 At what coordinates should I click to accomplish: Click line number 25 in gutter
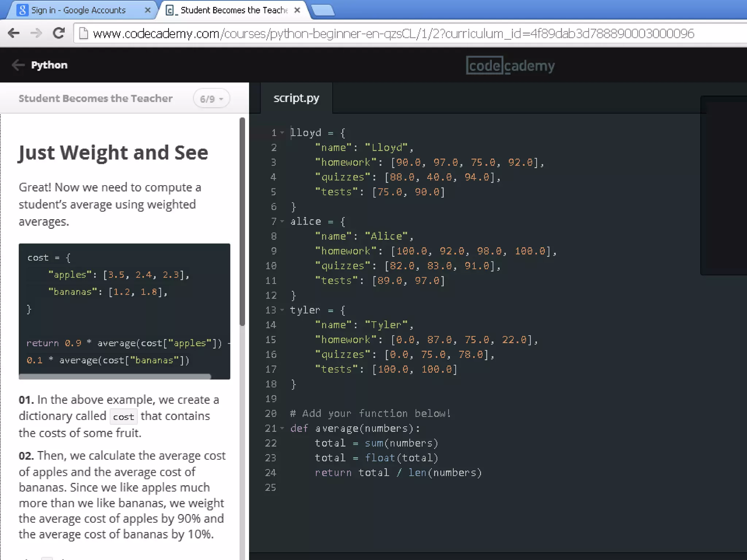pyautogui.click(x=271, y=487)
